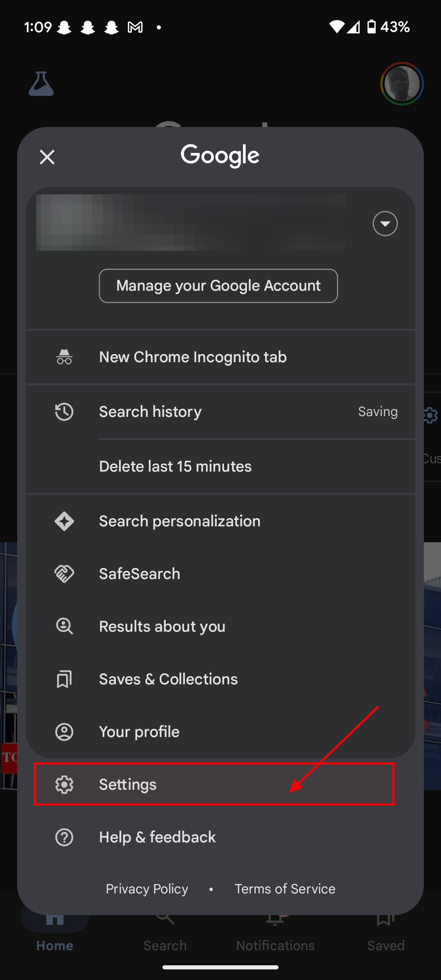441x980 pixels.
Task: Tap the SafeSearch shield icon
Action: [x=64, y=574]
